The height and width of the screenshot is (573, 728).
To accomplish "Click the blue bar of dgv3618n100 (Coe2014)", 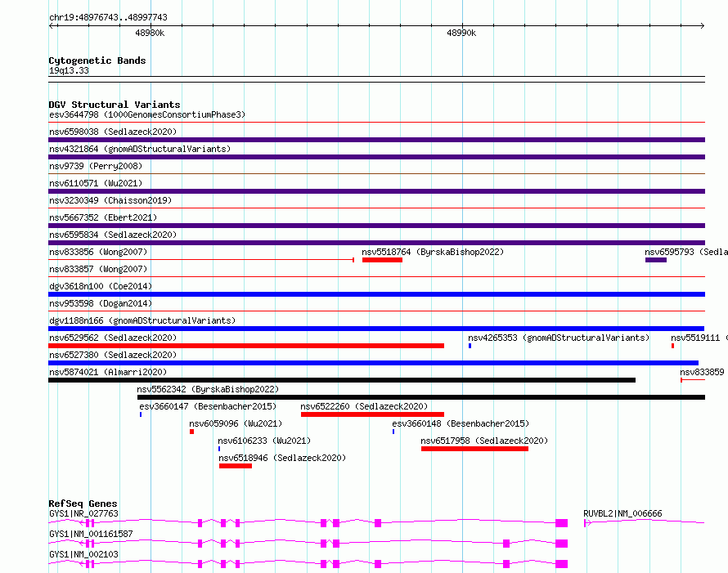I will (376, 294).
